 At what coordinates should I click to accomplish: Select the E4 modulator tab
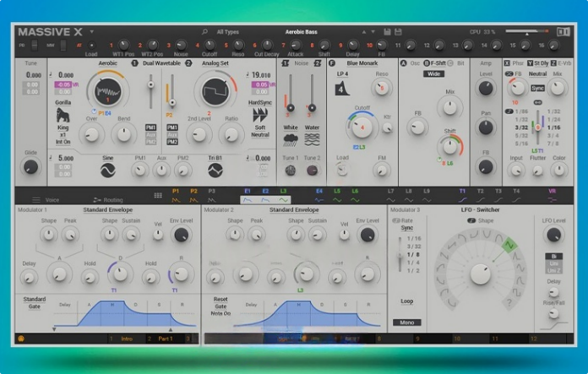tap(318, 195)
